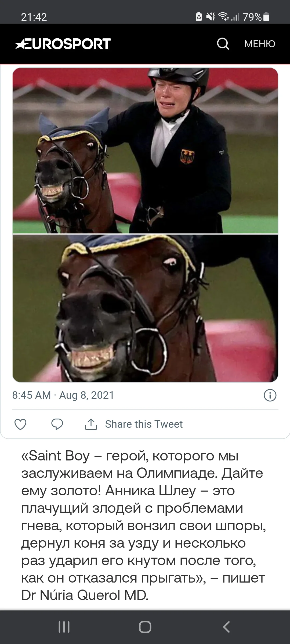
Task: Open the tweet info icon
Action: point(270,395)
